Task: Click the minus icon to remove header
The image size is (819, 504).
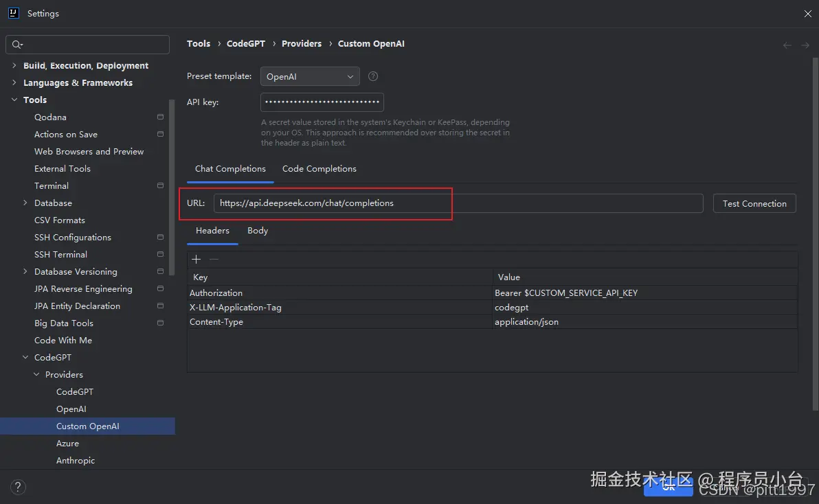Action: [x=214, y=259]
